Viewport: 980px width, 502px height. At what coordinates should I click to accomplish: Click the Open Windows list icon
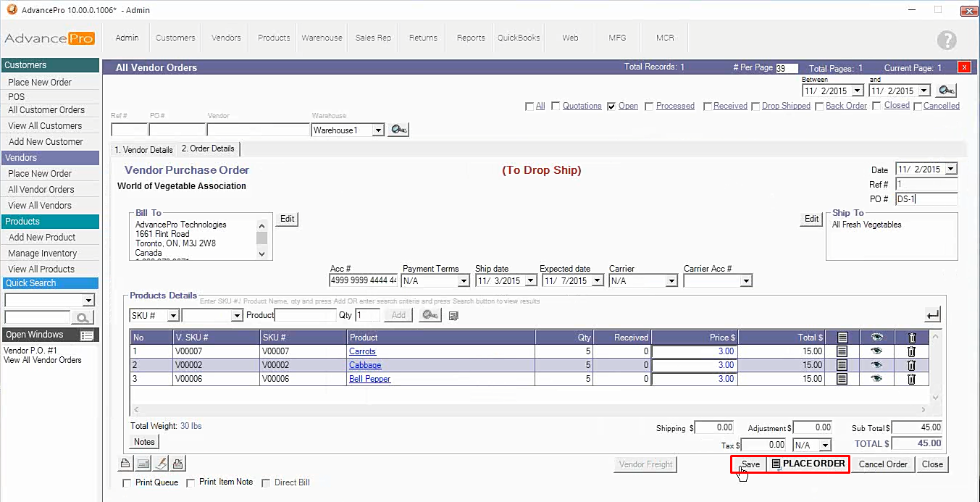[x=87, y=335]
